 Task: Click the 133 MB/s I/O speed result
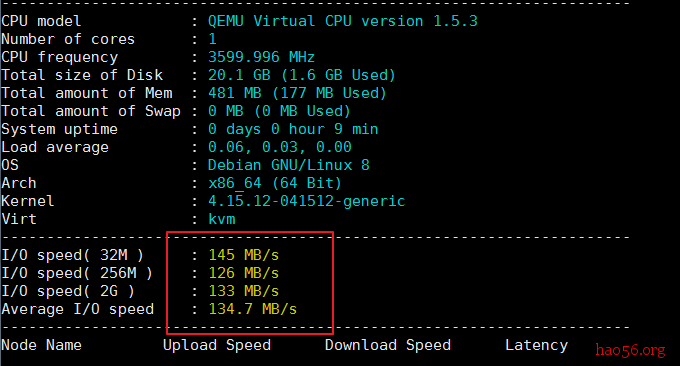tap(244, 291)
